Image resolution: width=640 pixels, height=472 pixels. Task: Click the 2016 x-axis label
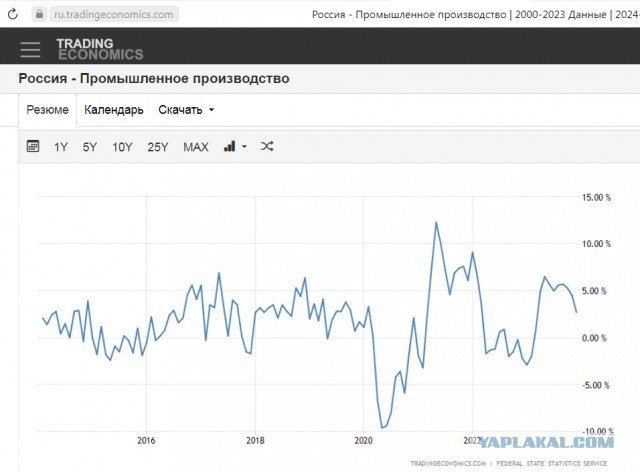[x=146, y=441]
